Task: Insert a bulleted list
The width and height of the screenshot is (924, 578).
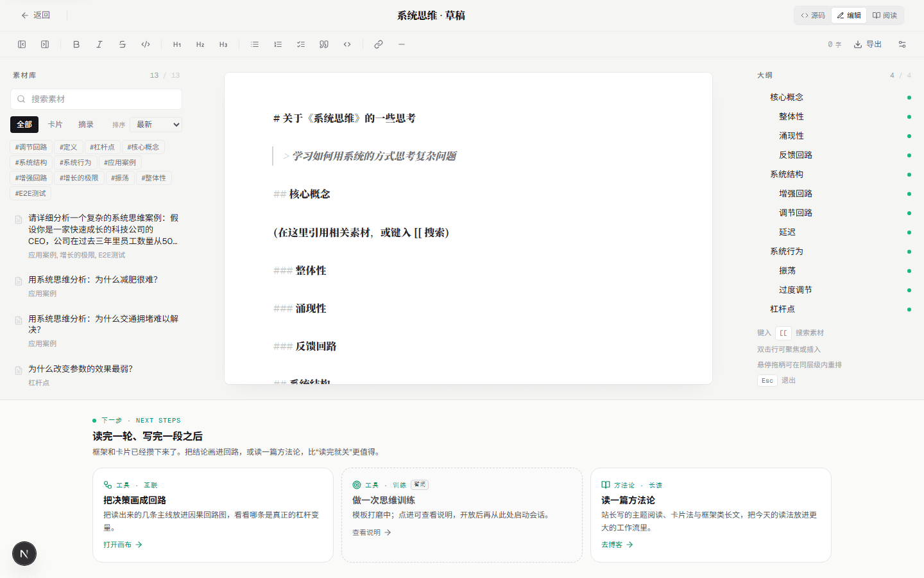Action: 255,44
